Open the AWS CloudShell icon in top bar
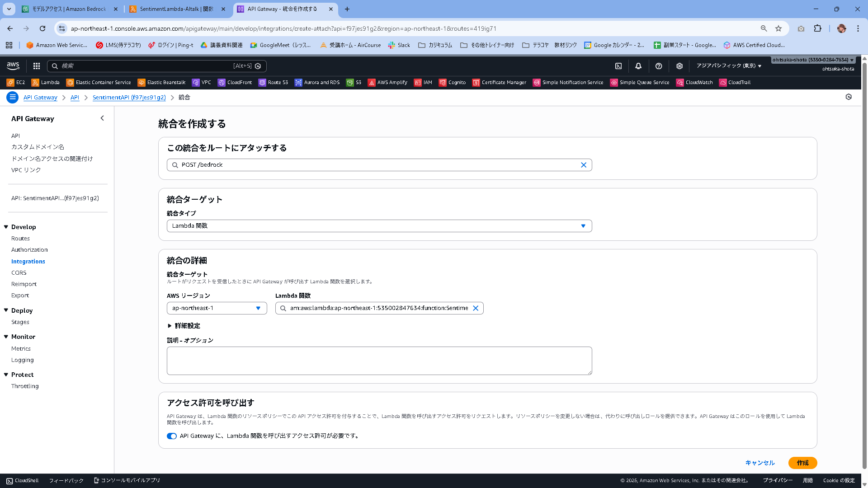Screen dimensions: 868x488 618,66
